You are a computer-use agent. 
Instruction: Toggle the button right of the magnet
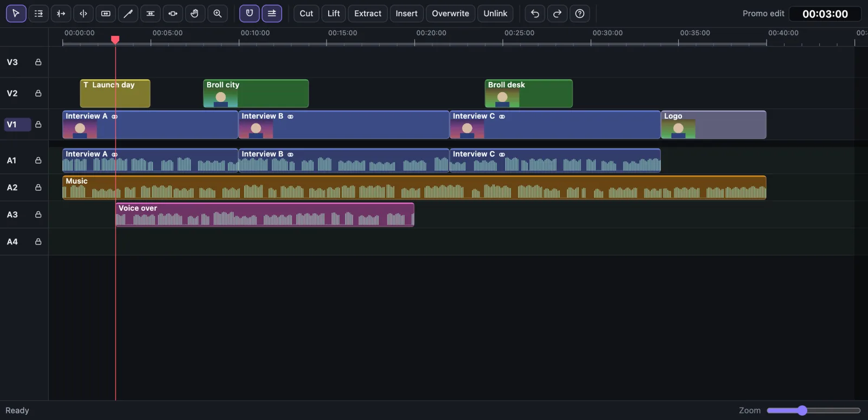click(272, 14)
